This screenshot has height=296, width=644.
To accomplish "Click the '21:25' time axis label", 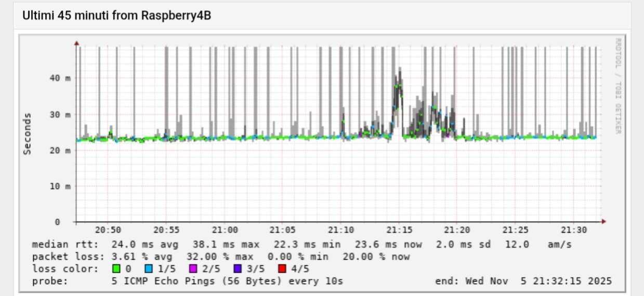I will [x=516, y=230].
